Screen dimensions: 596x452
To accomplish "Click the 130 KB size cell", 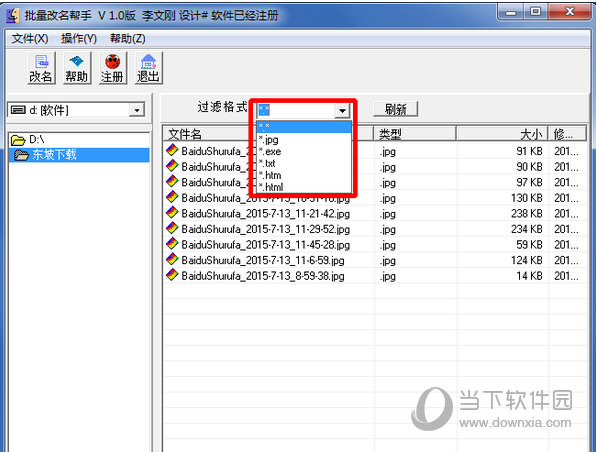I will tap(526, 198).
